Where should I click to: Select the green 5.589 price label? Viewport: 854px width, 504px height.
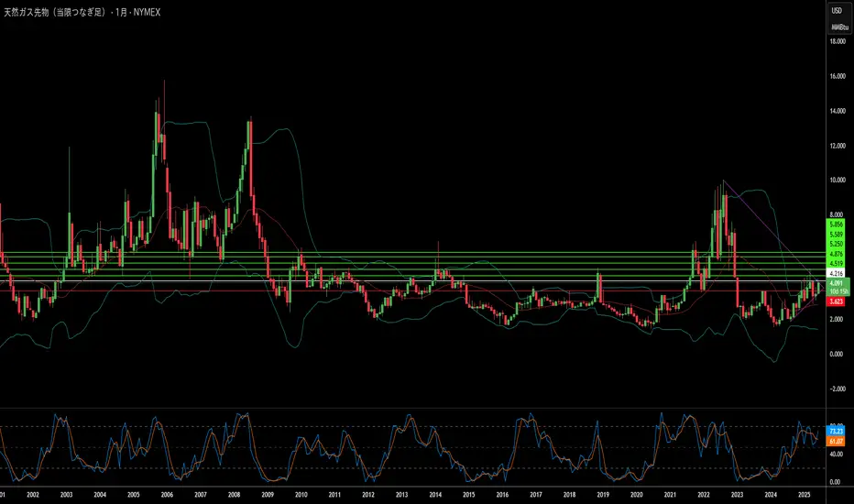coord(836,235)
